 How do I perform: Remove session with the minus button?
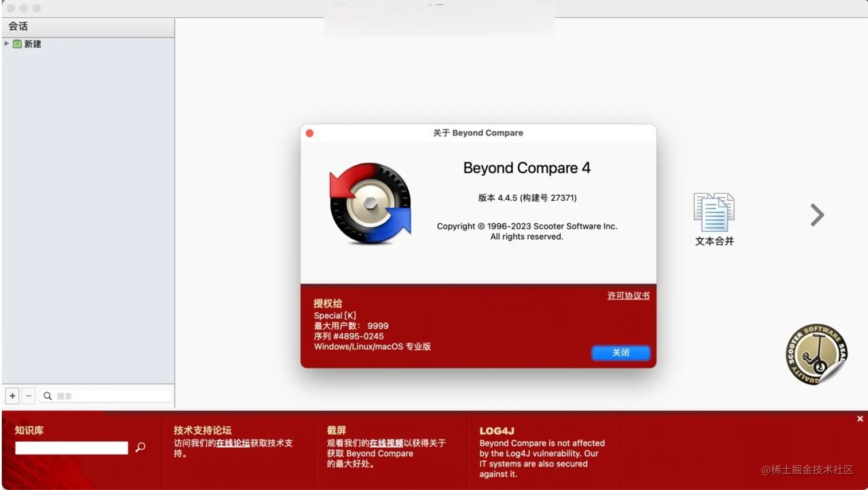point(28,396)
